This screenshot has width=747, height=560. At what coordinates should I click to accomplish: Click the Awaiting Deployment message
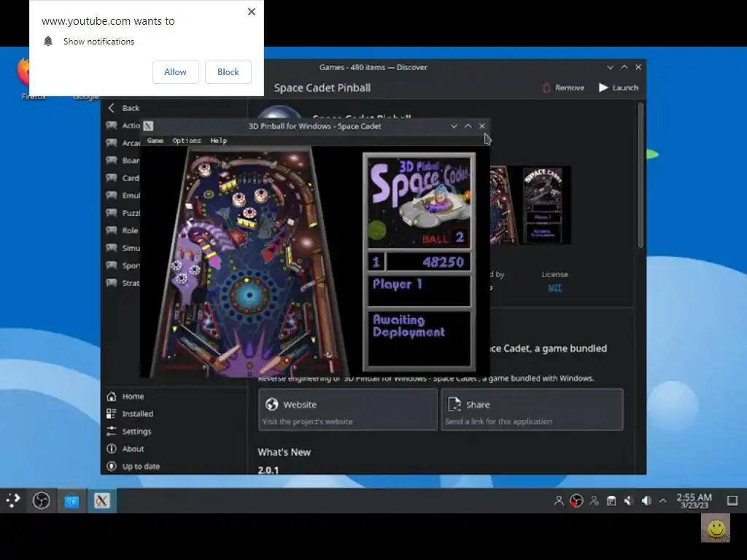tap(409, 326)
